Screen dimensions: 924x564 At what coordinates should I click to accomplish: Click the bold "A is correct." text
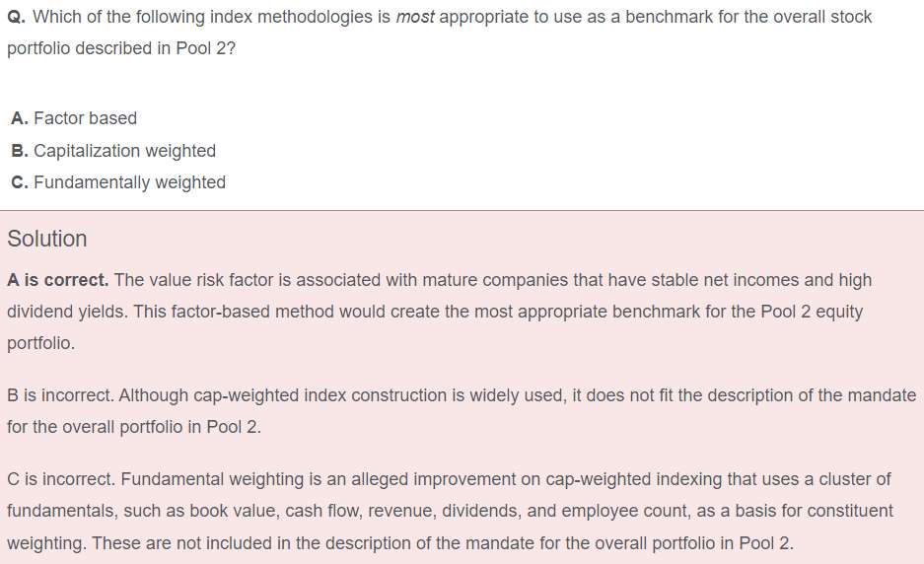[57, 280]
